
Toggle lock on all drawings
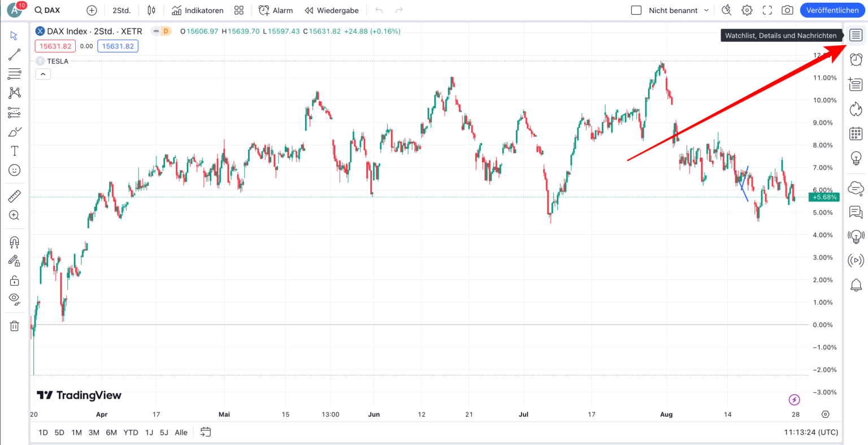pyautogui.click(x=14, y=281)
